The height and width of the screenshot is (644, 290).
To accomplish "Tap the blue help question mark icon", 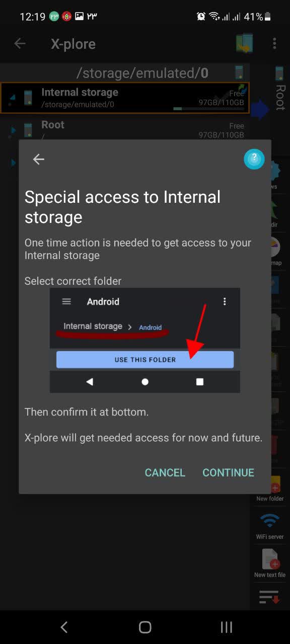I will 254,159.
